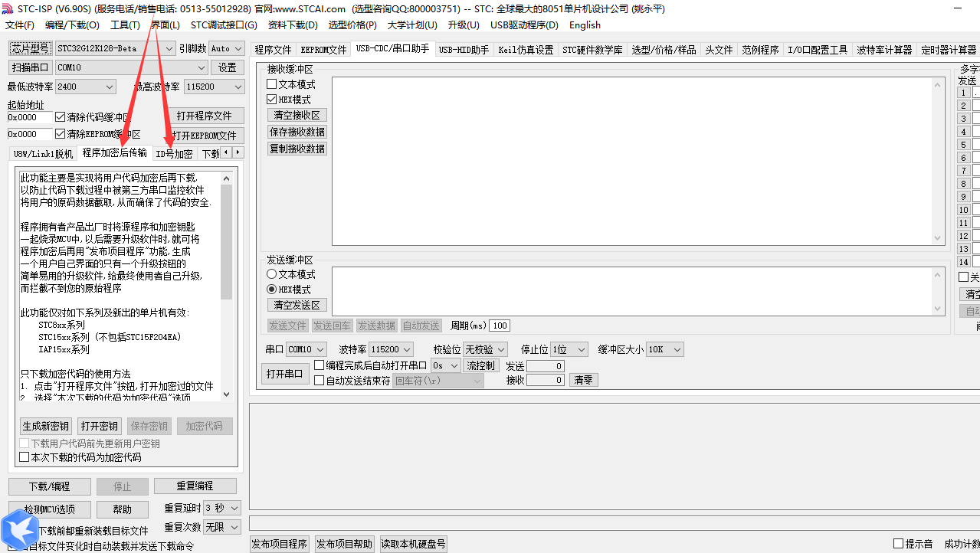This screenshot has height=553, width=980.
Task: Click the code start address 0x0000 field
Action: coord(30,117)
